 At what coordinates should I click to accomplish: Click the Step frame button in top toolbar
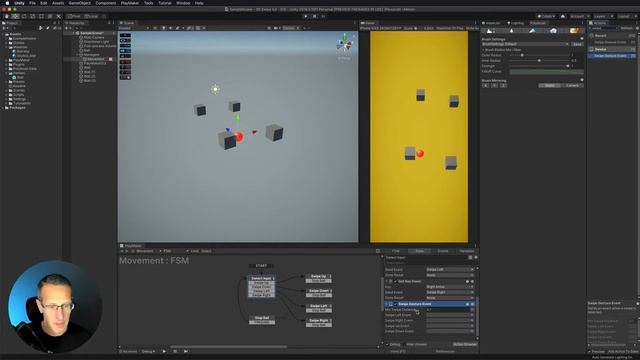point(323,16)
